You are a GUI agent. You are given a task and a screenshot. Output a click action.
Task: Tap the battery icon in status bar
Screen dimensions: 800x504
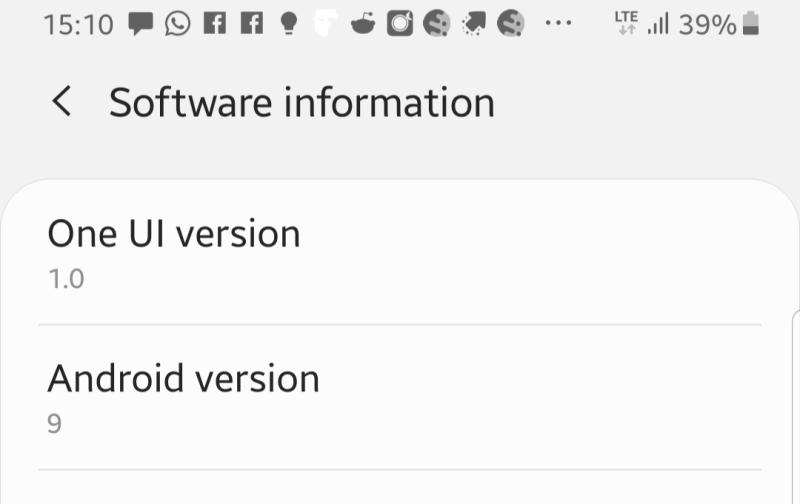[x=751, y=23]
